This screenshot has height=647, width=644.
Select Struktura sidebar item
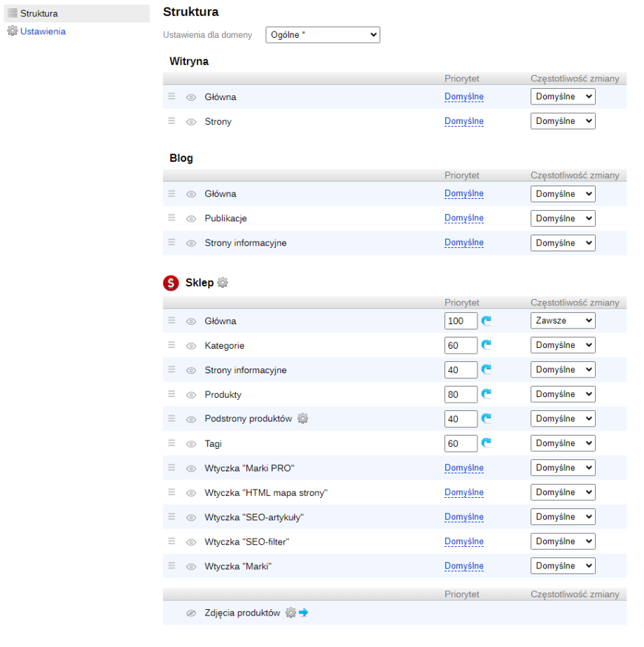[x=76, y=13]
